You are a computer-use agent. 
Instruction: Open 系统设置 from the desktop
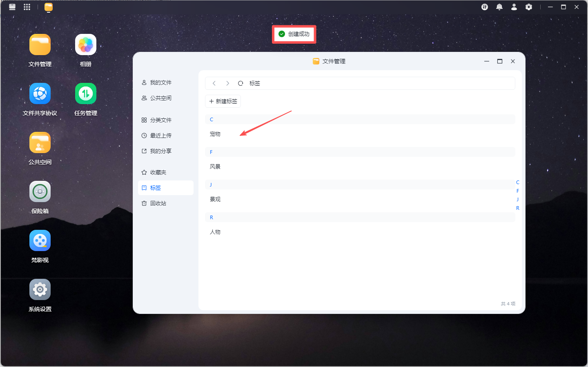pos(40,289)
